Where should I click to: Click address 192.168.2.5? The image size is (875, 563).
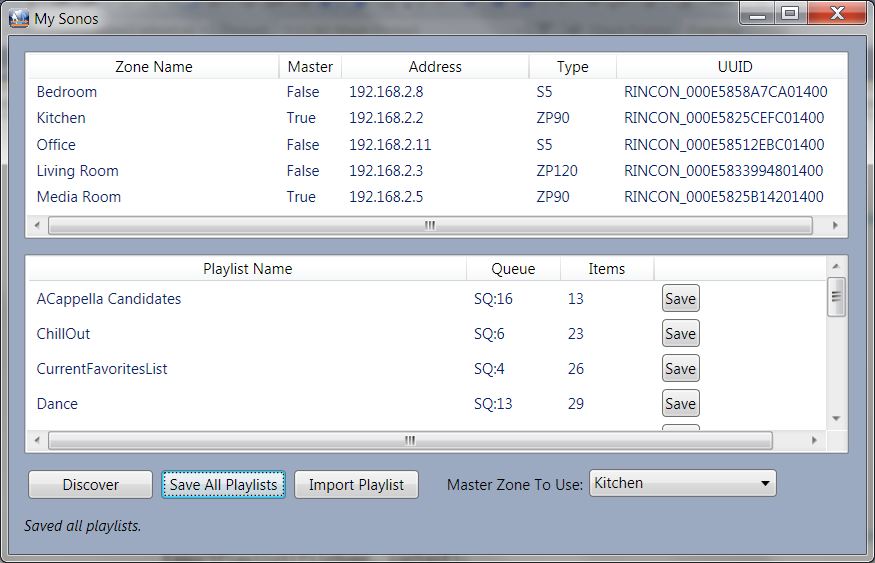[x=386, y=196]
